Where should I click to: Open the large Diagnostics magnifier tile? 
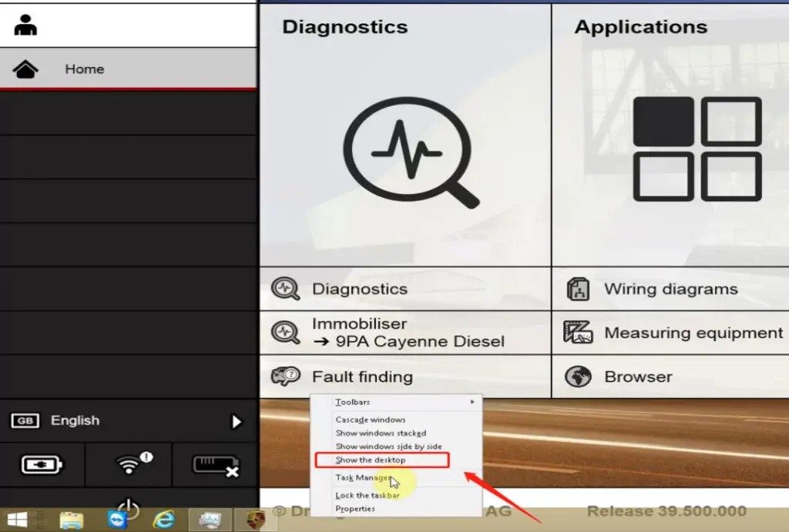pos(405,135)
